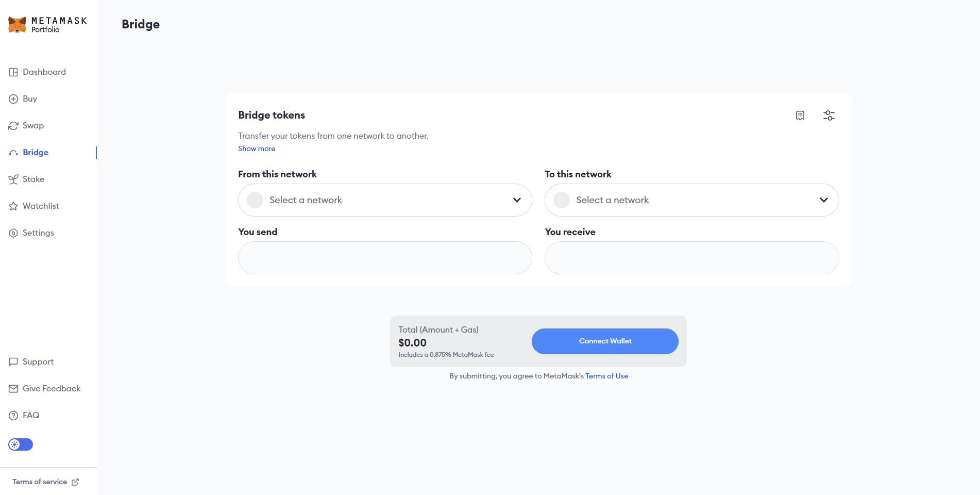This screenshot has width=980, height=495.
Task: Toggle the light/dark theme switch
Action: click(21, 444)
